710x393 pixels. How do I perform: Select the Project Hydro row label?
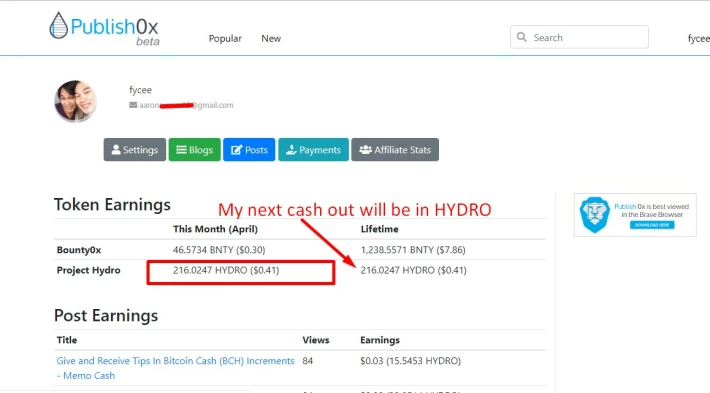tap(89, 270)
